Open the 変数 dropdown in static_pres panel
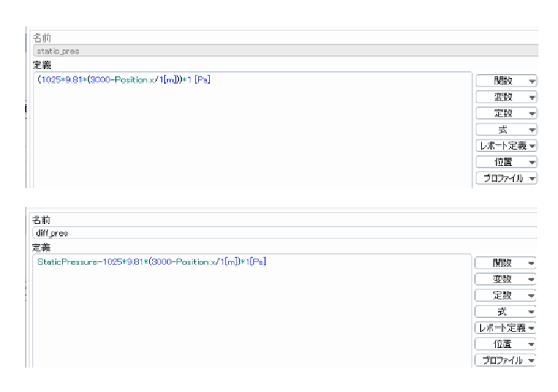This screenshot has height=392, width=558. (x=506, y=97)
